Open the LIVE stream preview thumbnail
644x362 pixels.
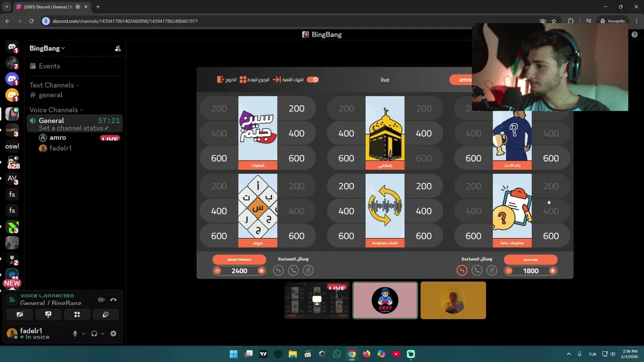pos(317,301)
